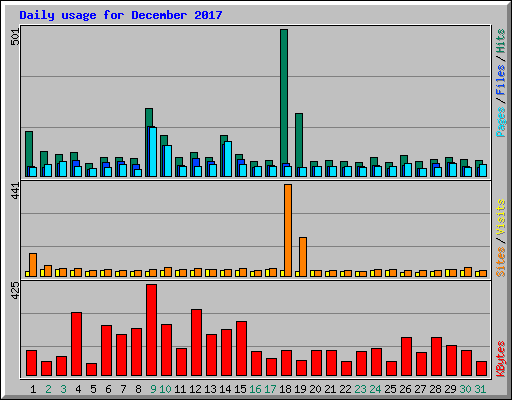Click the 501 hits axis label
Screen dimensions: 512x400
15,36
